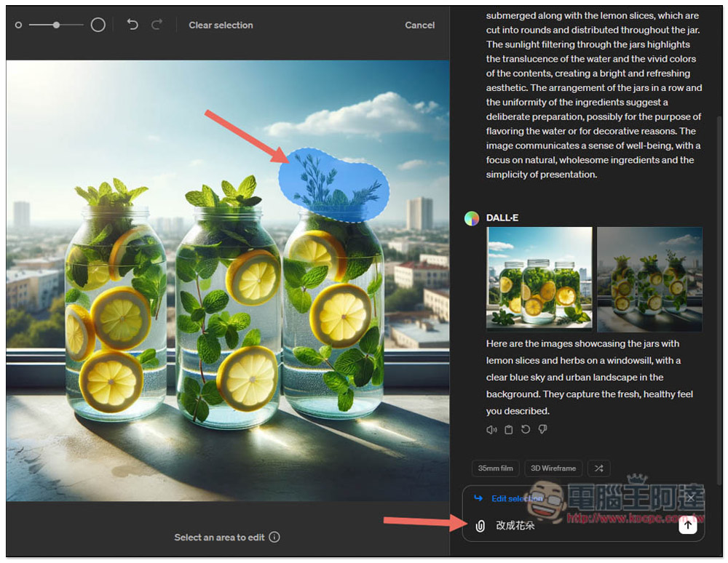The height and width of the screenshot is (563, 728).
Task: Click Clear selection
Action: coord(221,25)
